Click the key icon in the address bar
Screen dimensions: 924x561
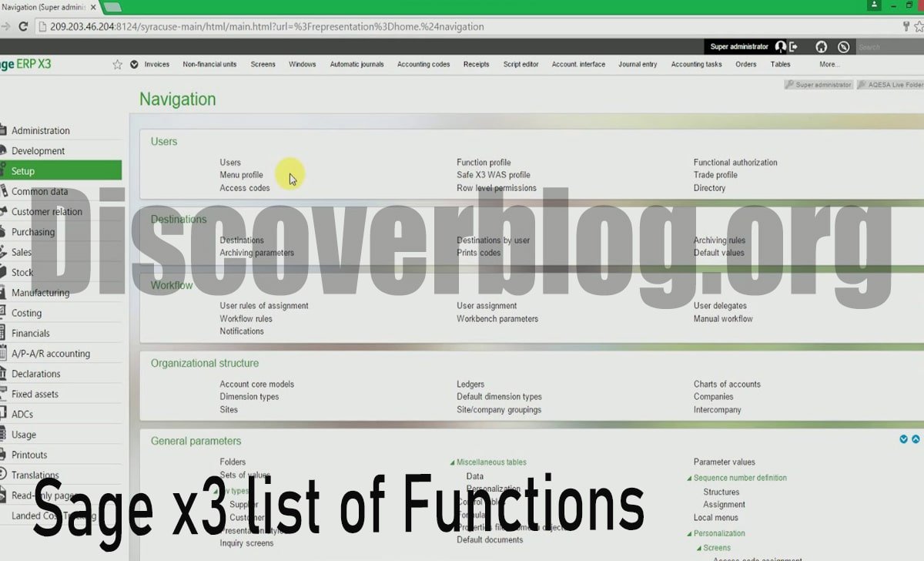click(906, 26)
